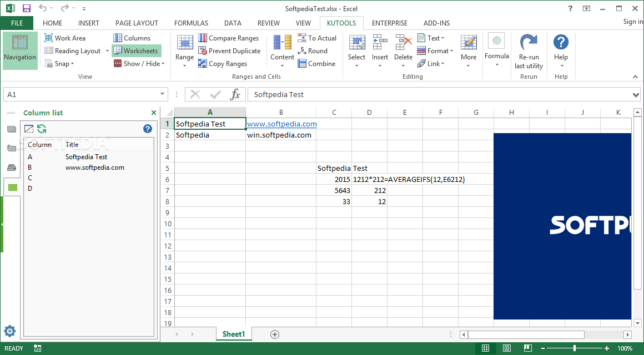Switch to the ENTERPRISE ribbon tab
This screenshot has width=644, height=355.
pyautogui.click(x=390, y=23)
